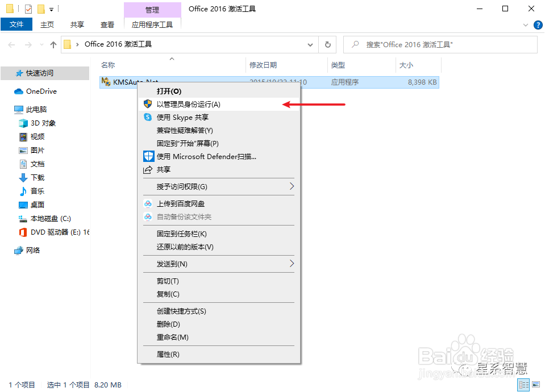Open recent locations dropdown arrow
This screenshot has height=392, width=545.
42,44
